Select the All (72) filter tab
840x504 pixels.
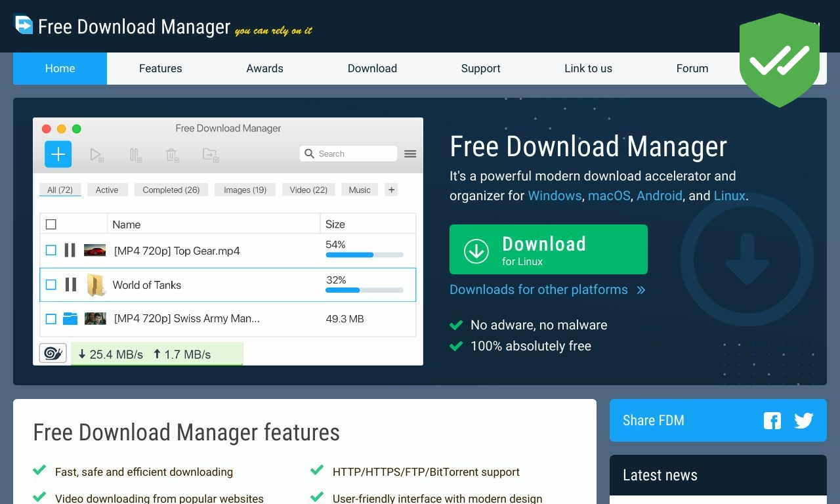click(x=60, y=190)
